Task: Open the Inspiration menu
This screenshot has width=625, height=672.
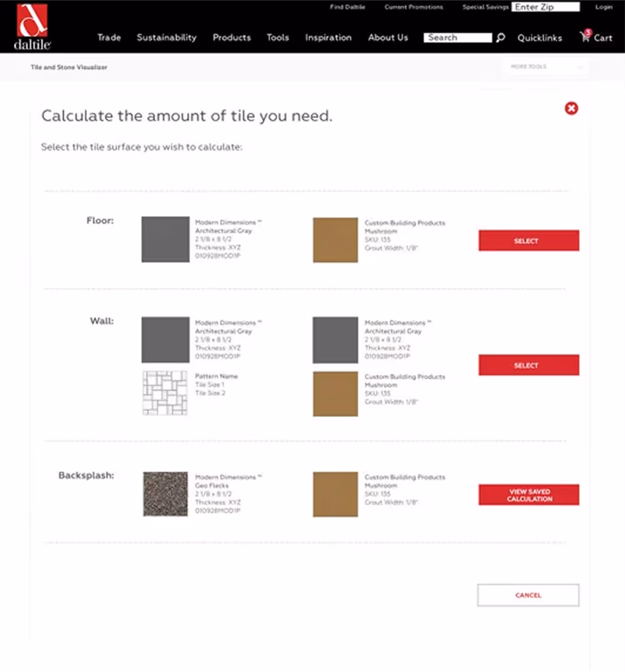Action: 328,37
